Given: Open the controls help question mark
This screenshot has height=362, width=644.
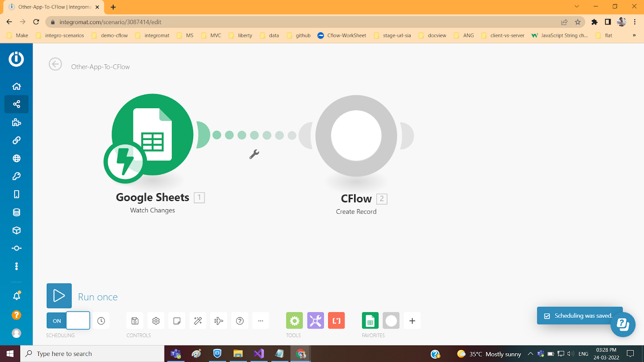Looking at the screenshot, I should [240, 321].
